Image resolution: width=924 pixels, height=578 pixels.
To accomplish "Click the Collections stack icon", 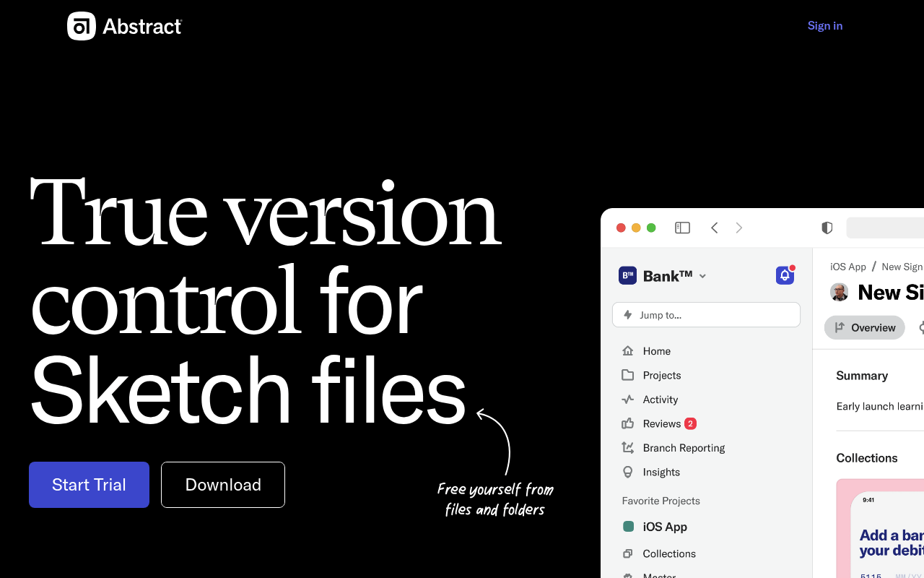I will click(628, 553).
